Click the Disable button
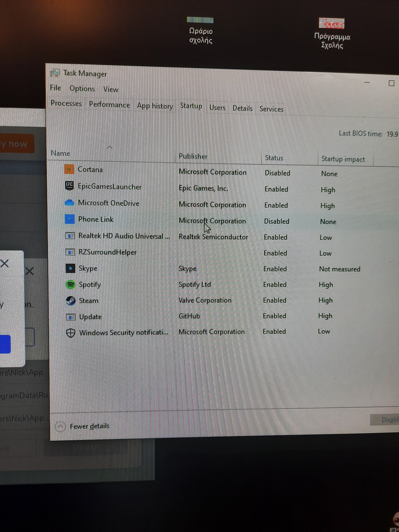This screenshot has height=532, width=399. pos(385,420)
